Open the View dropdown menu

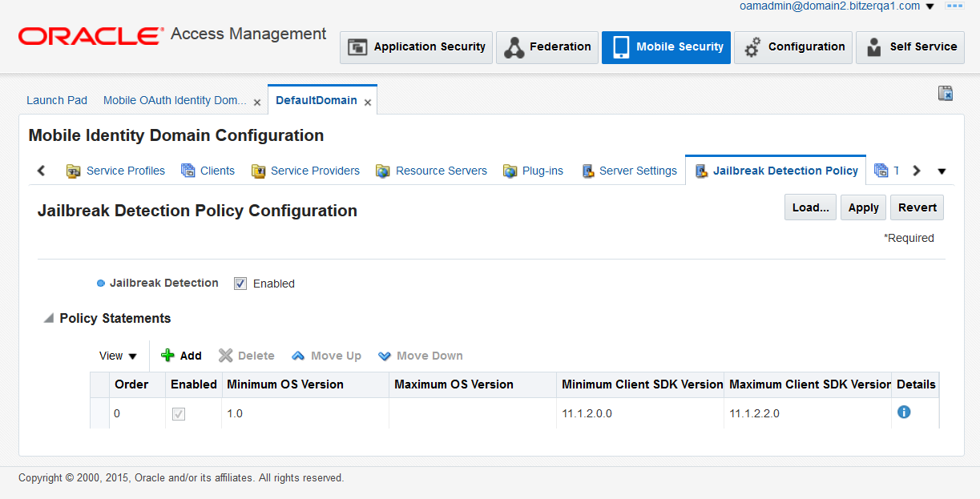[x=118, y=356]
